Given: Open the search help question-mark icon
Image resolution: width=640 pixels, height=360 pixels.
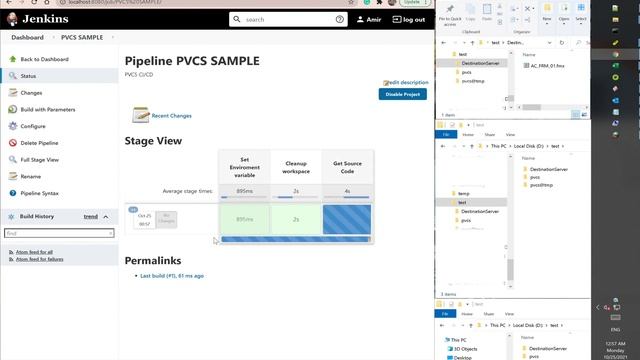Looking at the screenshot, I should 340,19.
